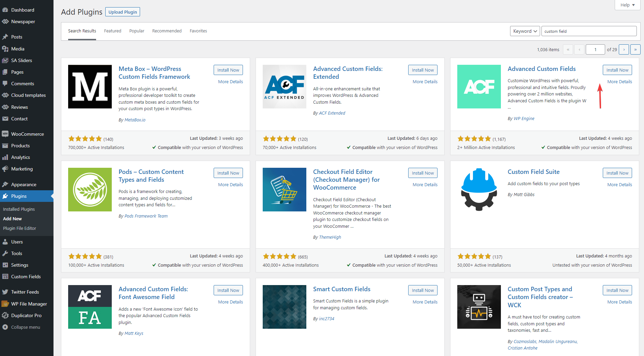This screenshot has height=356, width=644.
Task: Open the WP Engine author link
Action: coord(524,118)
